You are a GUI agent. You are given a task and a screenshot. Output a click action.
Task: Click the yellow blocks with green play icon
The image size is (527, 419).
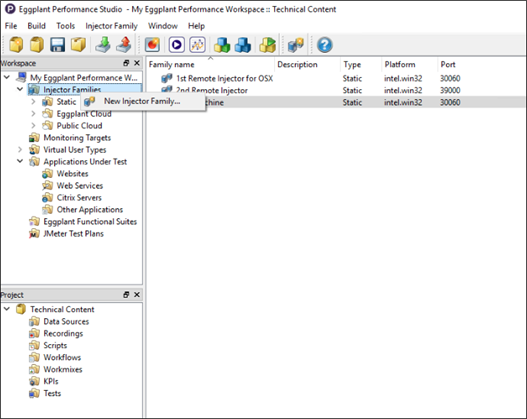pos(268,44)
